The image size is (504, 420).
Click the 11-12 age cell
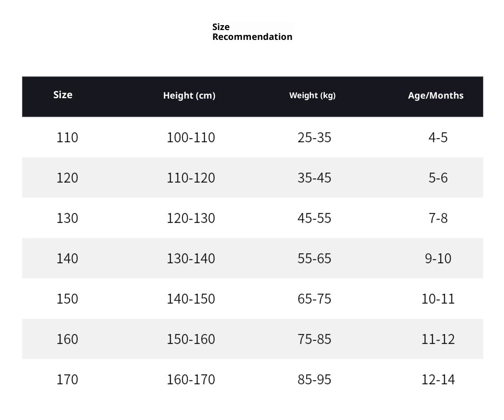(438, 339)
